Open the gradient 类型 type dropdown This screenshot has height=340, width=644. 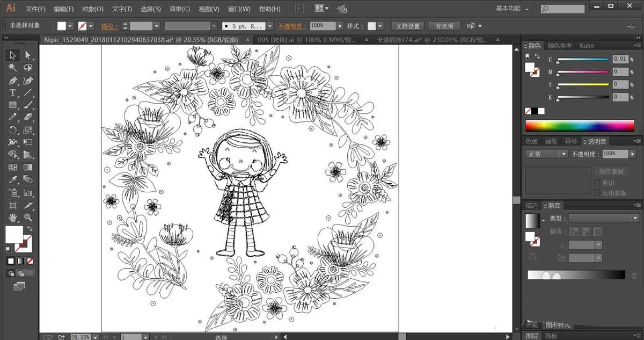click(604, 218)
